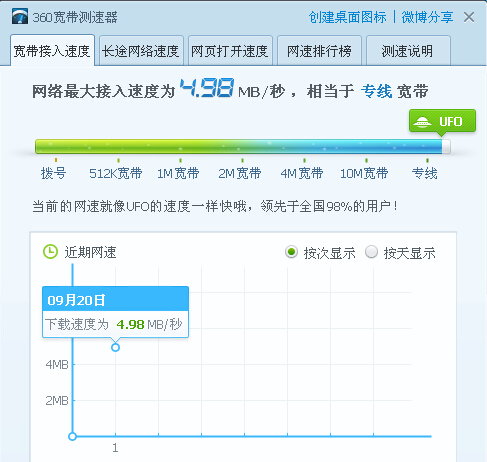Viewport: 487px width, 462px height.
Task: Click the green clock icon beside 近期网速
Action: pos(51,252)
